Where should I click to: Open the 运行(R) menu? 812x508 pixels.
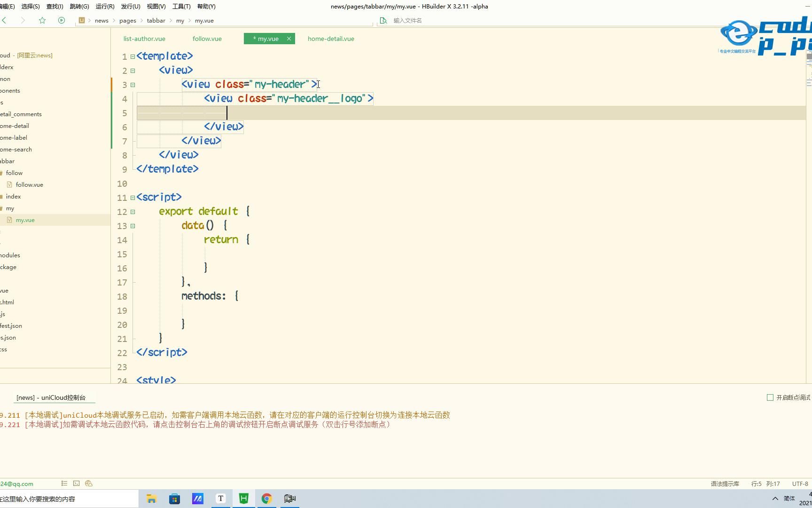pyautogui.click(x=105, y=6)
